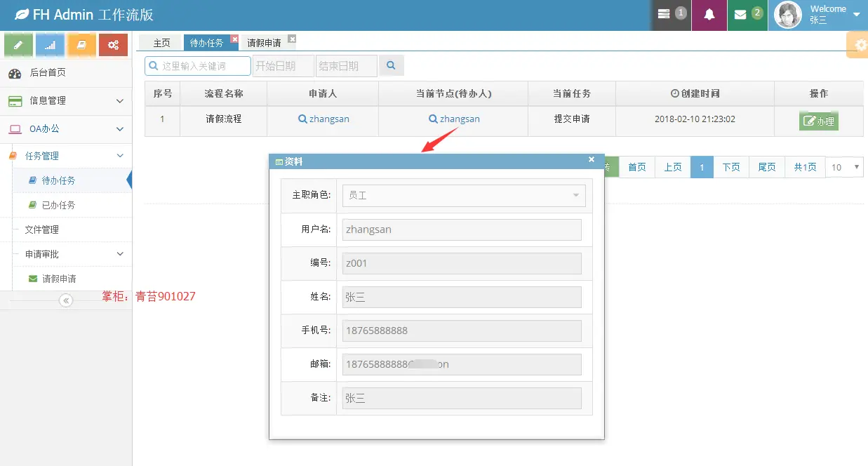The image size is (868, 466).
Task: Click the 资料 dialog title bar icon
Action: click(279, 162)
